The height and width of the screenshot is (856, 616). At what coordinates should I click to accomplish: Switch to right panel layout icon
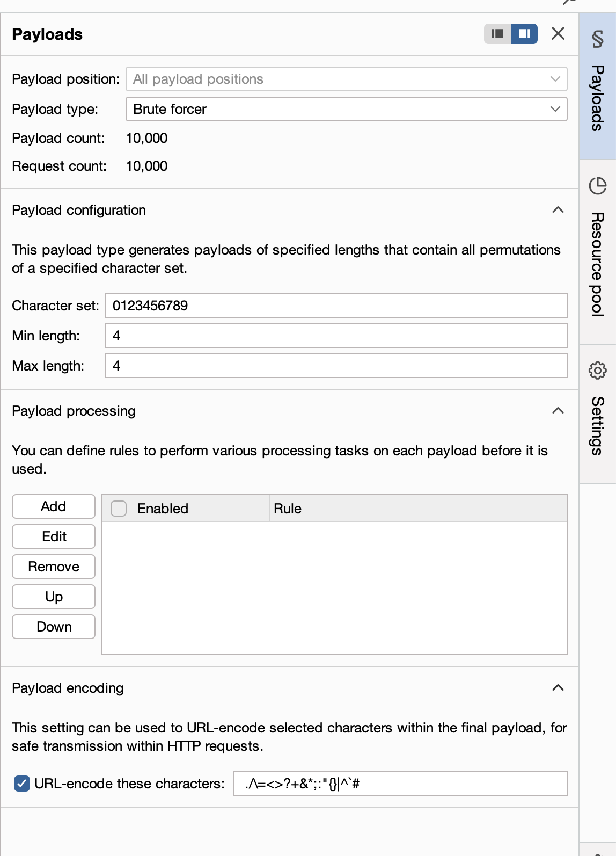coord(524,34)
